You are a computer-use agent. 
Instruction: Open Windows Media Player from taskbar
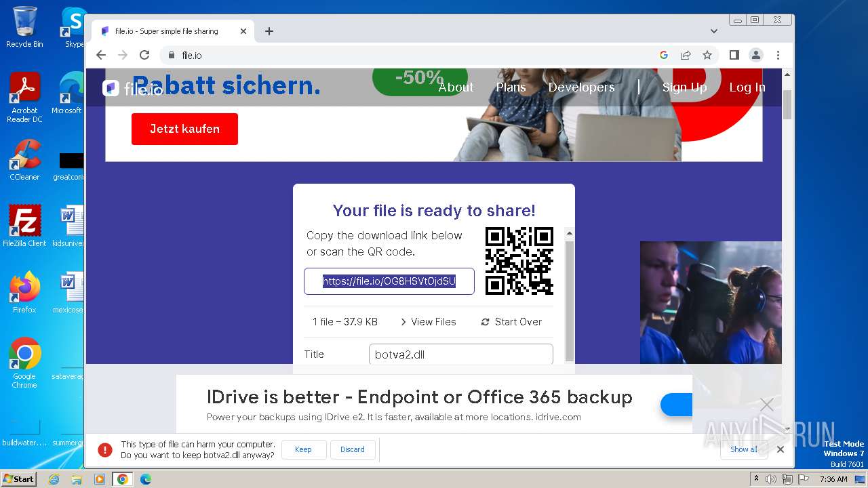(100, 479)
